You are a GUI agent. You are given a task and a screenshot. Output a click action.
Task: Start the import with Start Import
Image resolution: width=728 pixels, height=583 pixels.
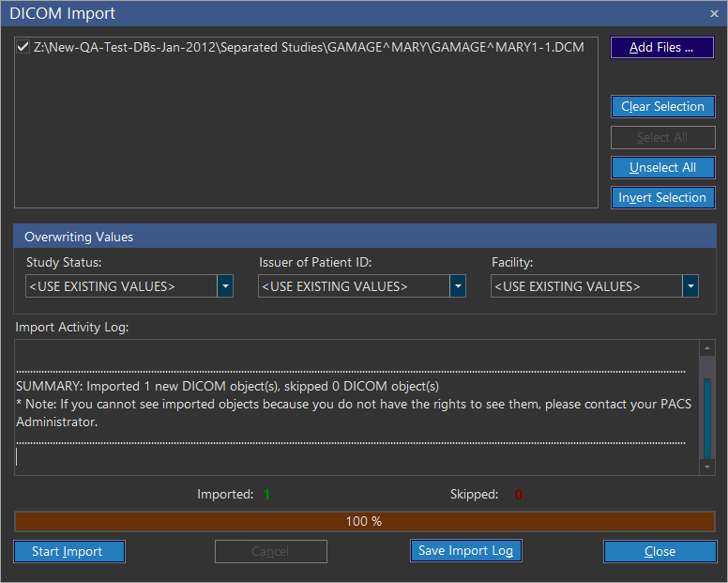69,552
